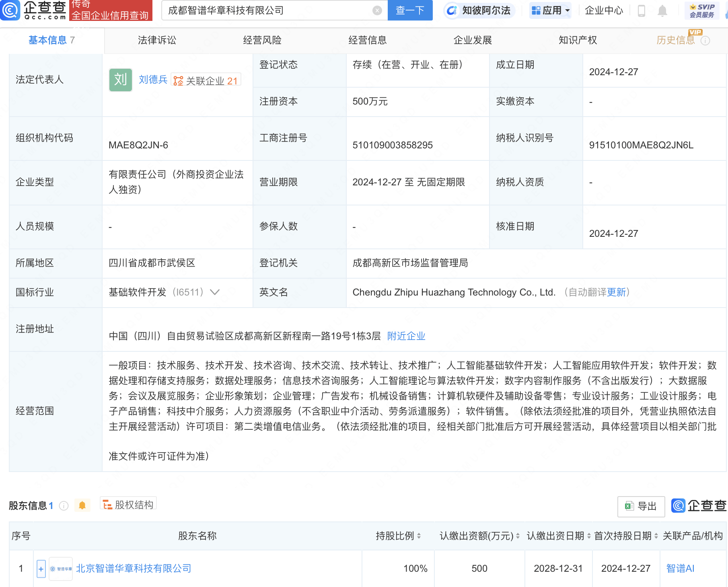Switch to 企业发展 tab

(x=473, y=40)
